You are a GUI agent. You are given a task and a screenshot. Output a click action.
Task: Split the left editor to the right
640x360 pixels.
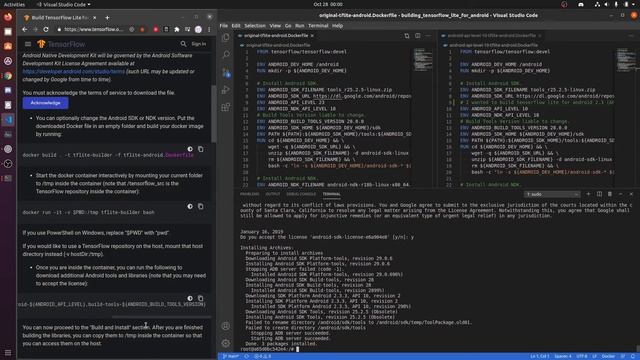[418, 36]
